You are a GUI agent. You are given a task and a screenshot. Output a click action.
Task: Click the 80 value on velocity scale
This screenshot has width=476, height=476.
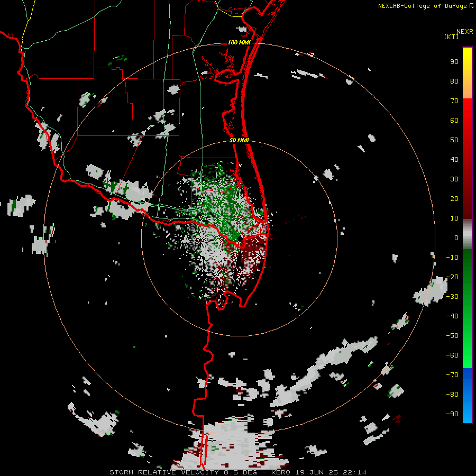454,81
